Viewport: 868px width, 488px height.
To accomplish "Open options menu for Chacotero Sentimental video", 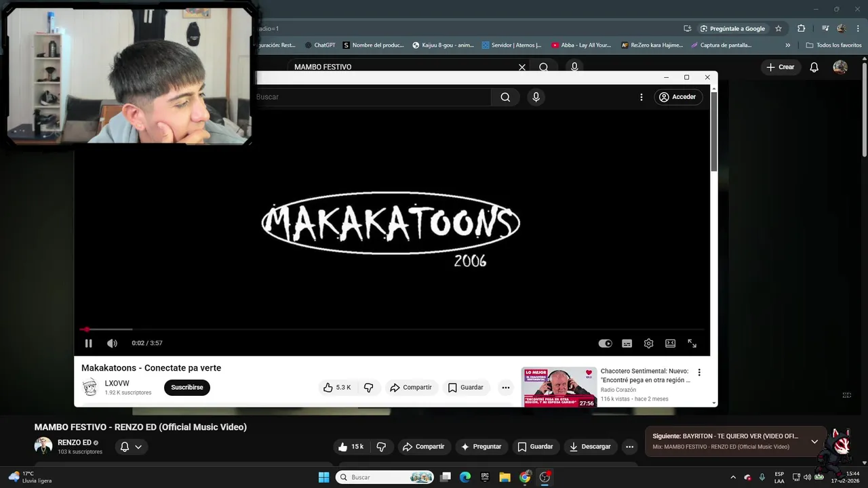I will (x=699, y=372).
